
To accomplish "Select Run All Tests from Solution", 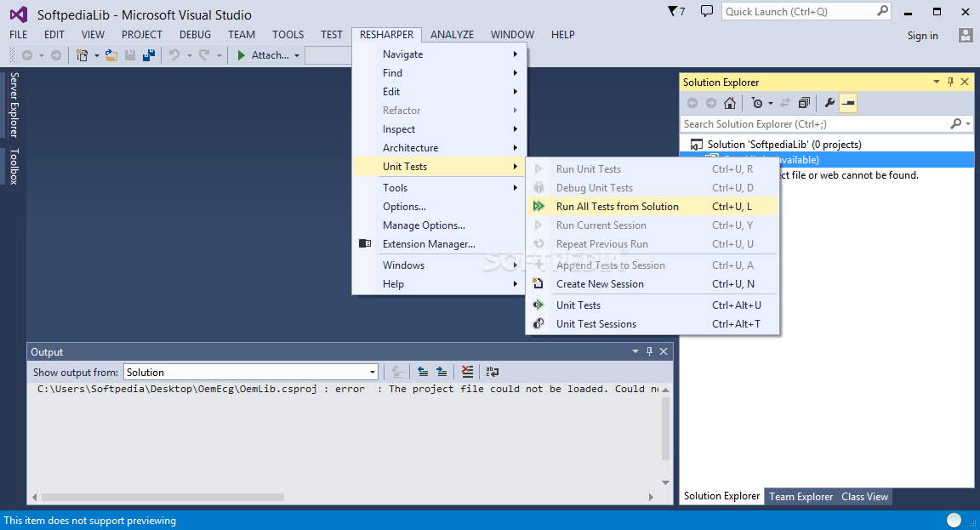I will coord(652,206).
